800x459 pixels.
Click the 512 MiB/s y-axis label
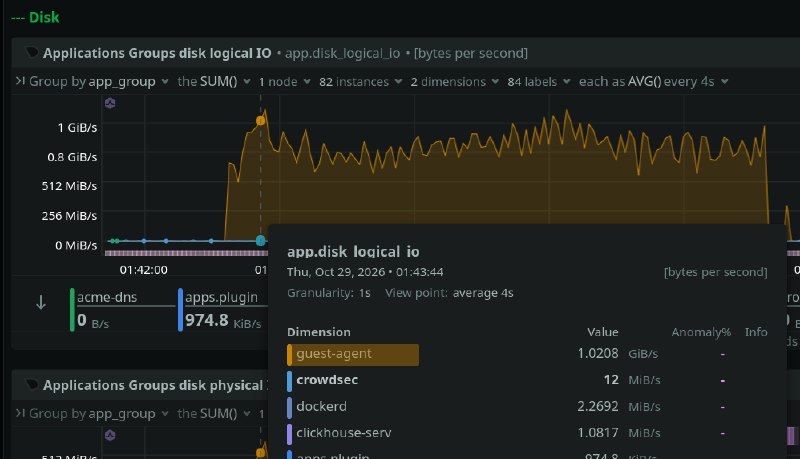(x=69, y=186)
